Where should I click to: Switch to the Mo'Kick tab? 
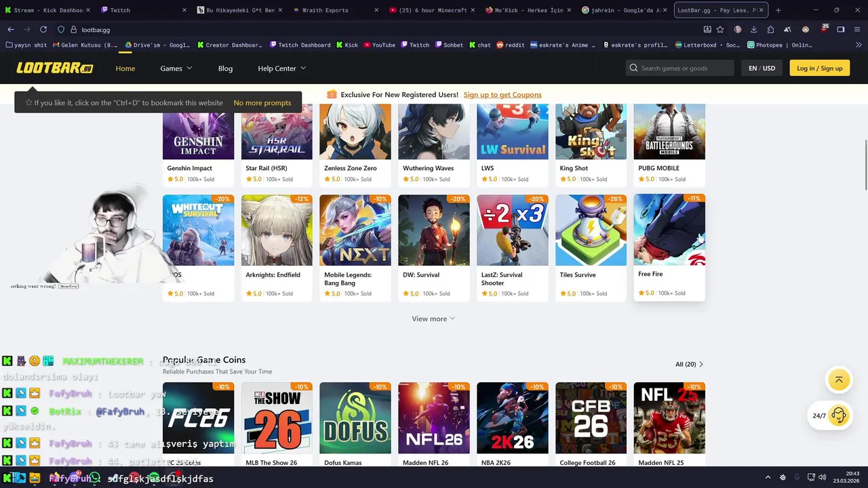coord(527,10)
